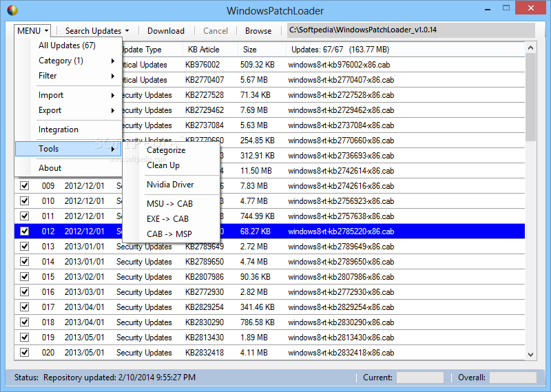Viewport: 551px width, 392px height.
Task: Expand the Import submenu
Action: [68, 95]
